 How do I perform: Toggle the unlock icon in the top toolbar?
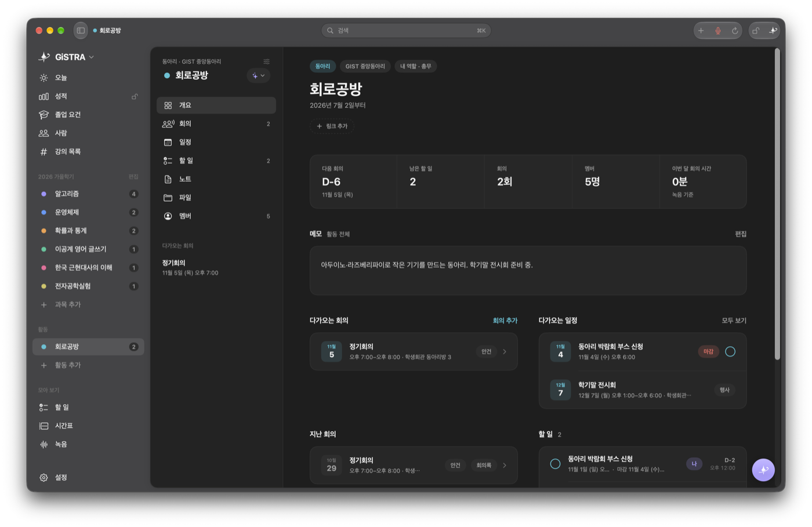(756, 31)
